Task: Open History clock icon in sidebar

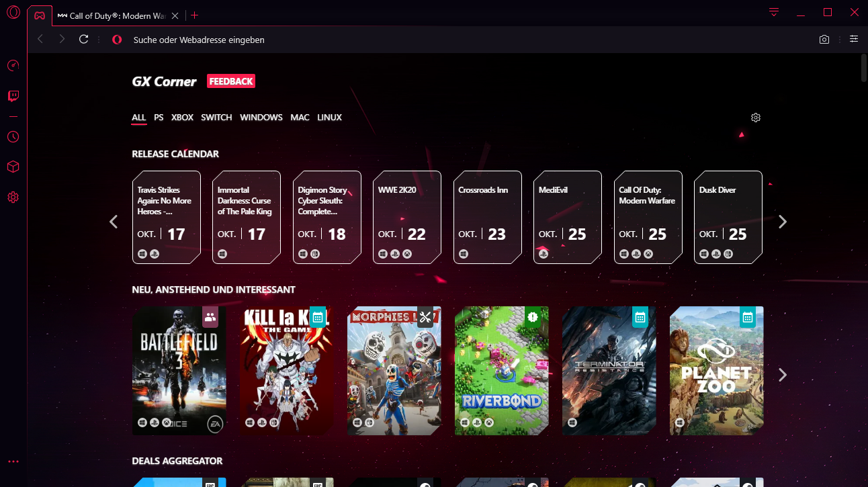Action: (x=13, y=137)
